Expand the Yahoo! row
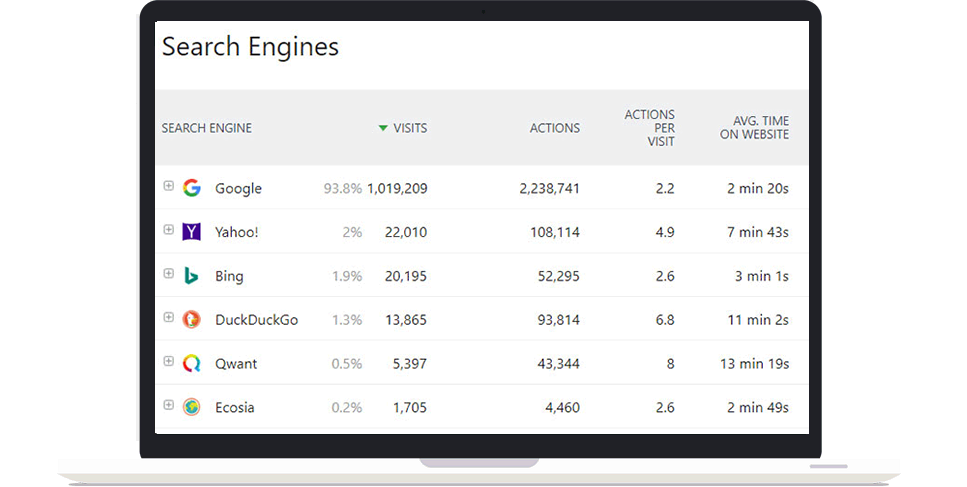 click(168, 229)
